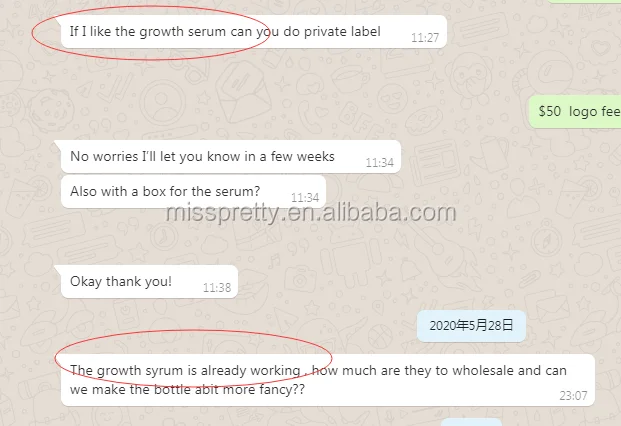Image resolution: width=621 pixels, height=426 pixels.
Task: Click the private label question message
Action: 254,32
